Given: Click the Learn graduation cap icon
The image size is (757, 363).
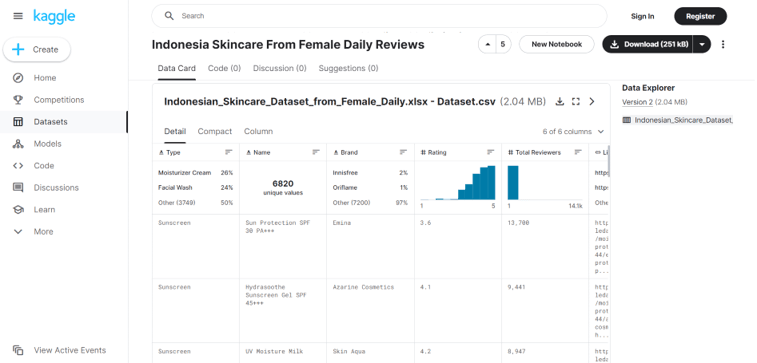Looking at the screenshot, I should tap(18, 209).
